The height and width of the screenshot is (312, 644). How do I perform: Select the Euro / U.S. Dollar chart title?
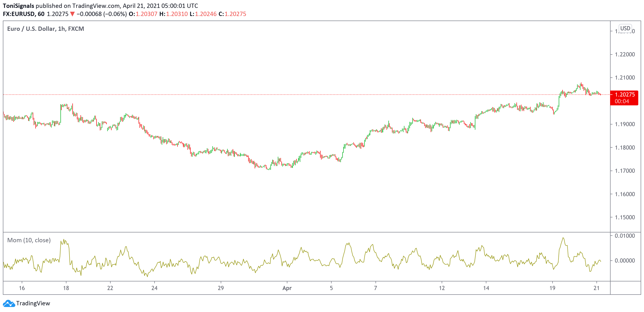[x=45, y=29]
